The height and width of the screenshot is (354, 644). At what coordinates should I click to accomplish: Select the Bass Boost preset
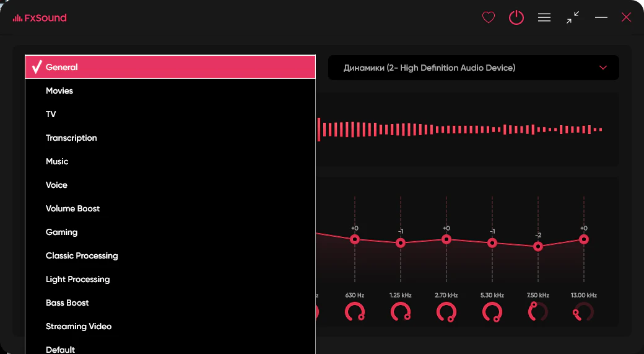click(67, 303)
